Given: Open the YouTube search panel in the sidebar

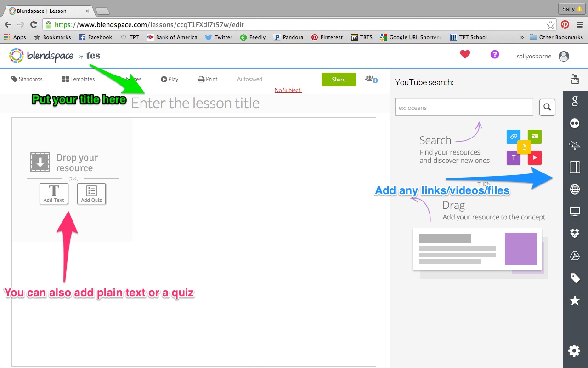Looking at the screenshot, I should [575, 79].
